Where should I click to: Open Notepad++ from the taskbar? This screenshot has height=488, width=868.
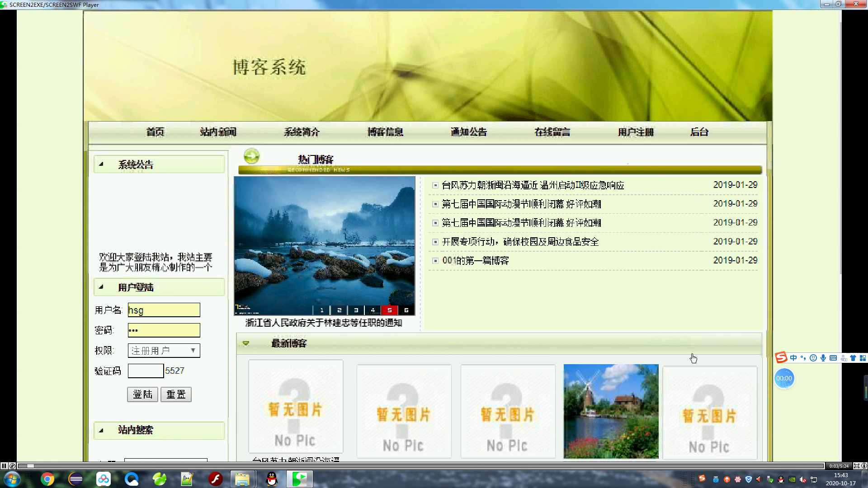pyautogui.click(x=187, y=479)
